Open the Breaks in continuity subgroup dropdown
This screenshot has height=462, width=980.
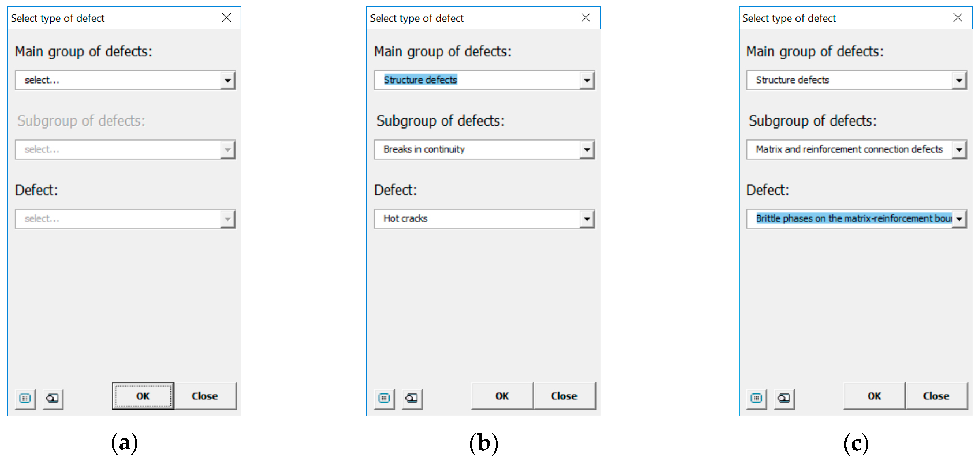point(587,150)
